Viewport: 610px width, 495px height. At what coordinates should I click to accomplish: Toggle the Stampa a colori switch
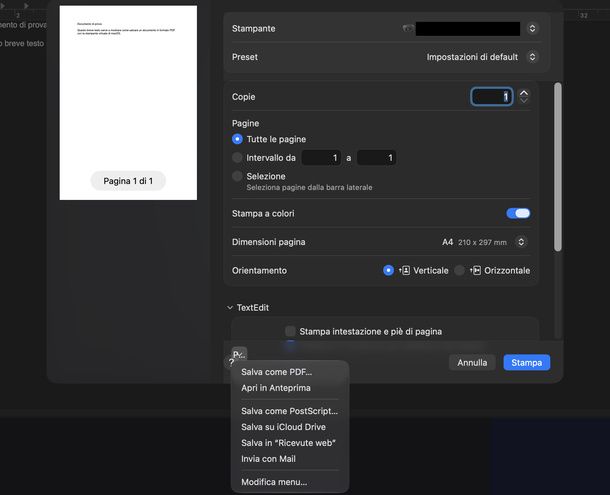pos(518,213)
